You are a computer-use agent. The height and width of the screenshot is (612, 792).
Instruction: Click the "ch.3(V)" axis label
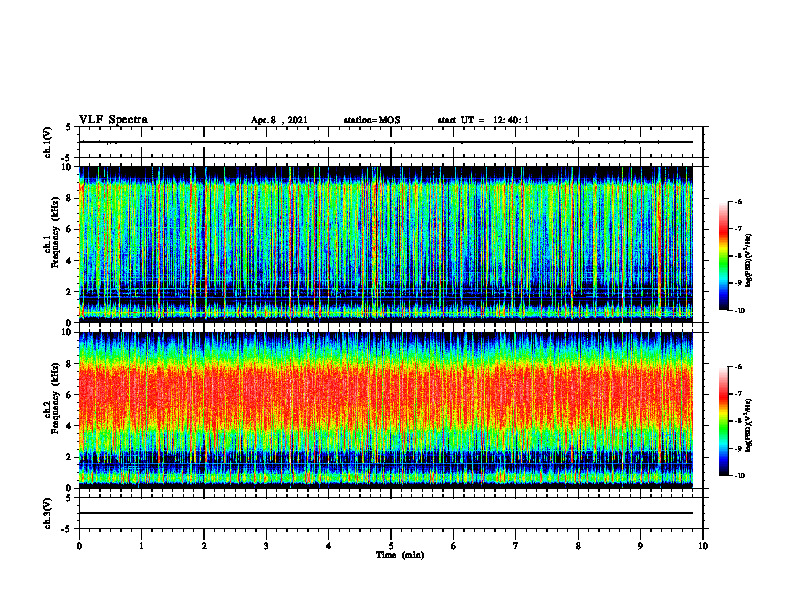48,513
